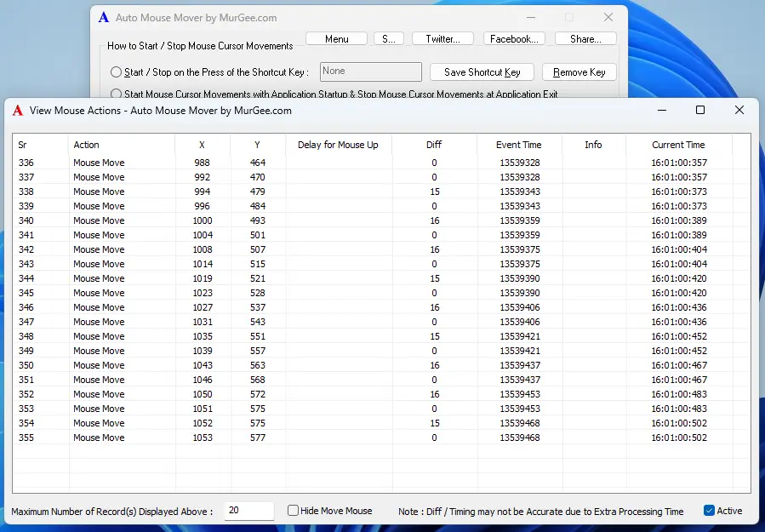Image resolution: width=765 pixels, height=532 pixels.
Task: Click the Current Time column header
Action: (x=679, y=145)
